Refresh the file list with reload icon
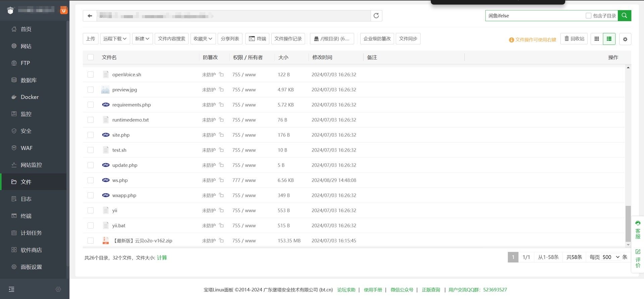644x299 pixels. point(376,16)
